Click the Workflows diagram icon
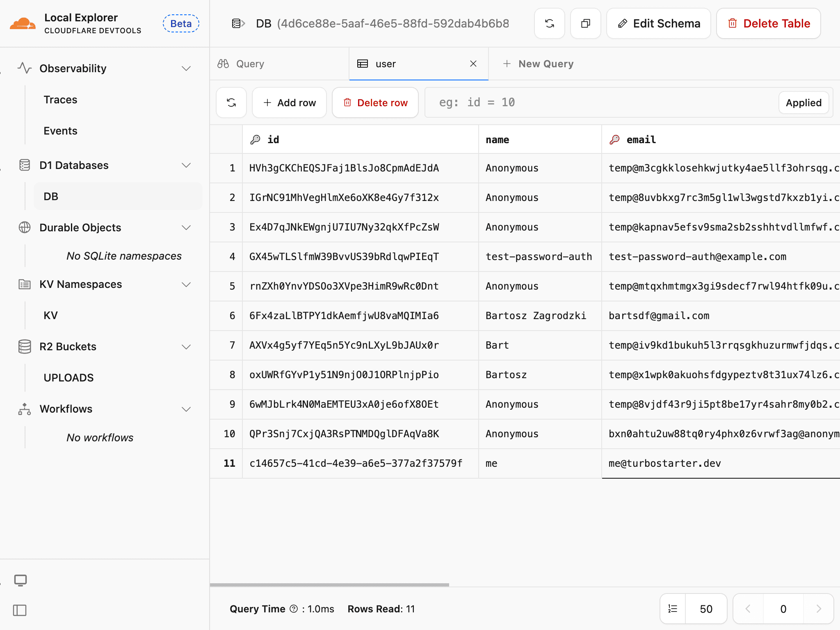Image resolution: width=840 pixels, height=630 pixels. [25, 409]
